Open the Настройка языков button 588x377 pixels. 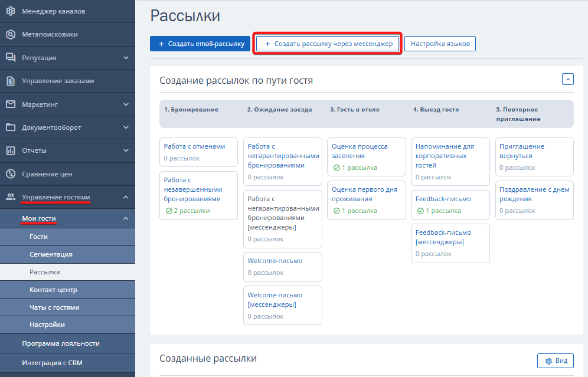pos(440,44)
